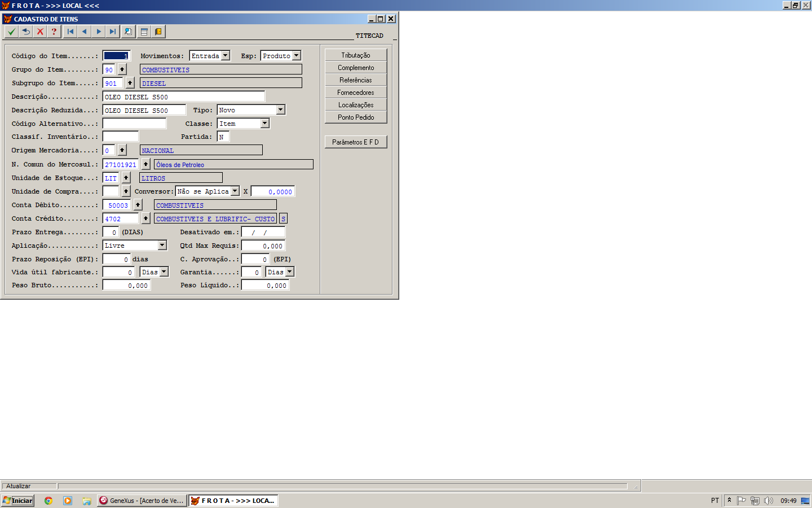The image size is (812, 508).
Task: Expand the Garantia Dias dropdown
Action: click(290, 271)
